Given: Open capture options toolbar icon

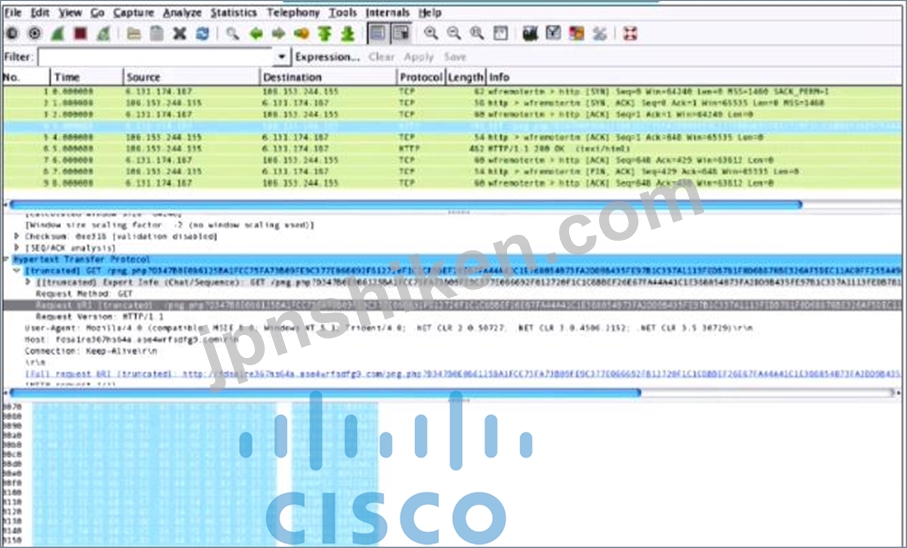Looking at the screenshot, I should click(x=35, y=34).
